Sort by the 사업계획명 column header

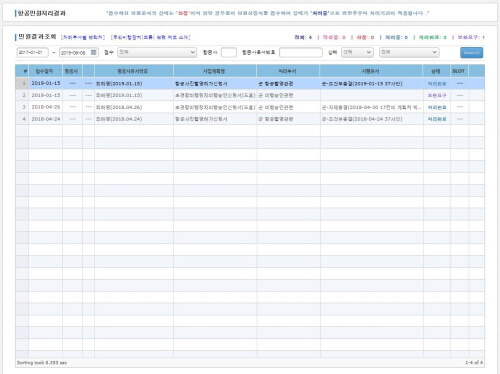pyautogui.click(x=215, y=71)
